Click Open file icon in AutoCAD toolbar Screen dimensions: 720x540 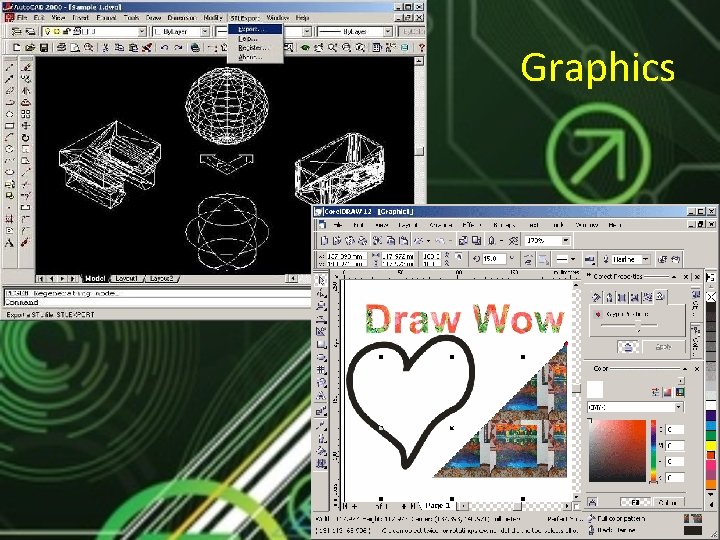click(x=30, y=47)
